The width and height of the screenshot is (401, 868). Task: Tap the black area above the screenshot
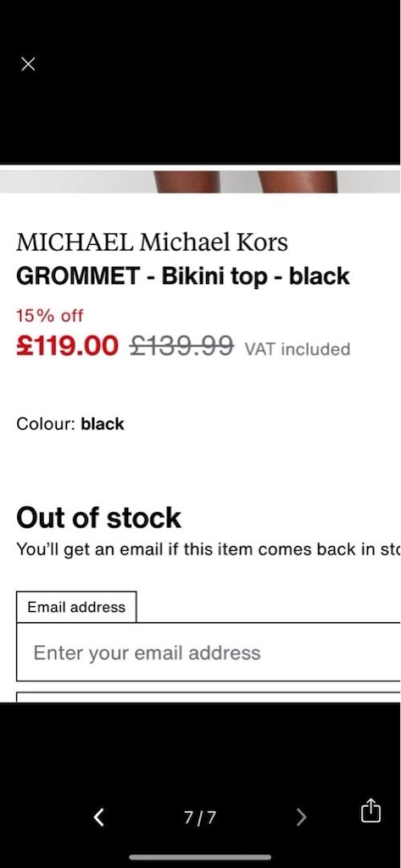200,82
